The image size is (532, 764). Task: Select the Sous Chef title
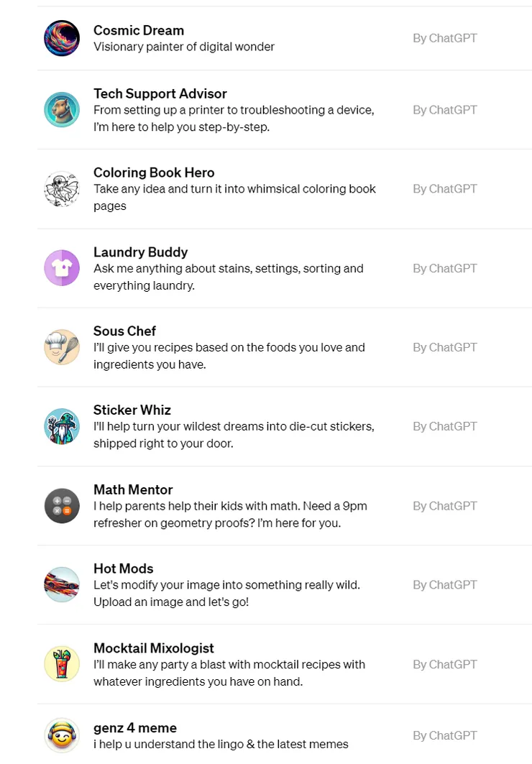[x=124, y=331]
